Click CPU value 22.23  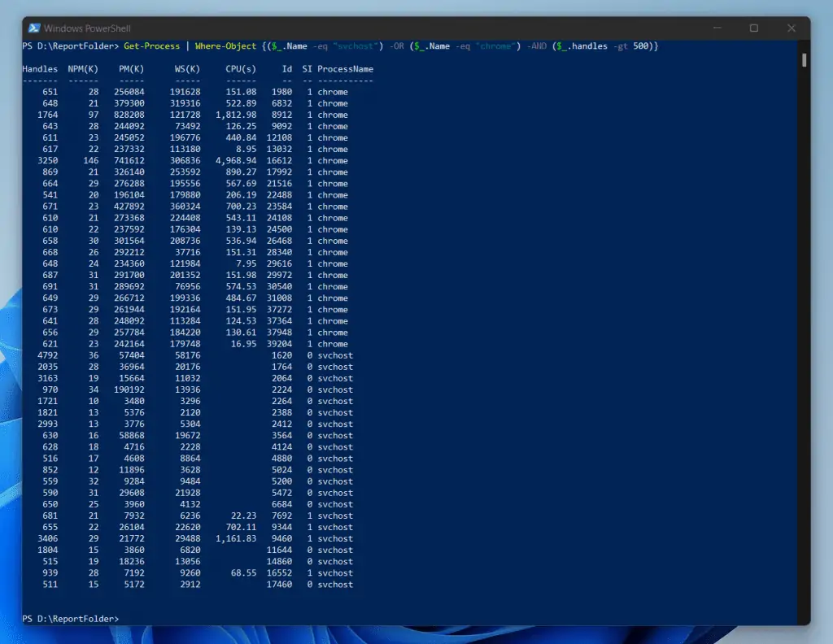[x=243, y=516]
